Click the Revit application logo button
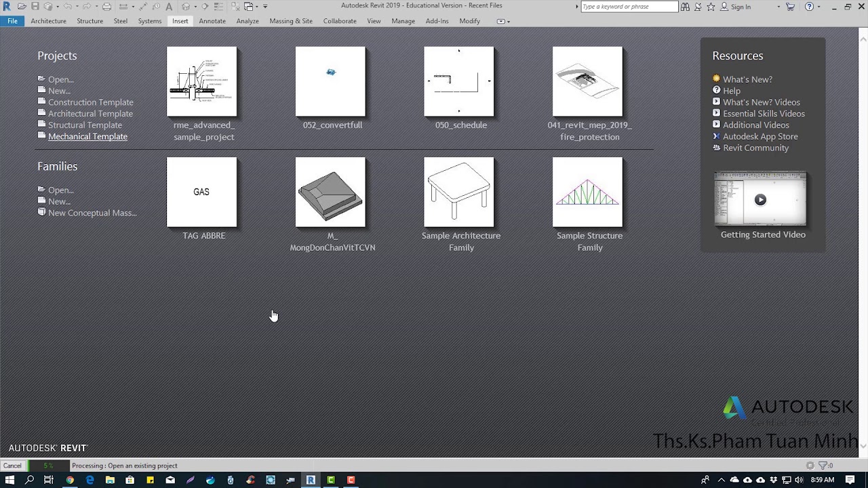 [7, 7]
